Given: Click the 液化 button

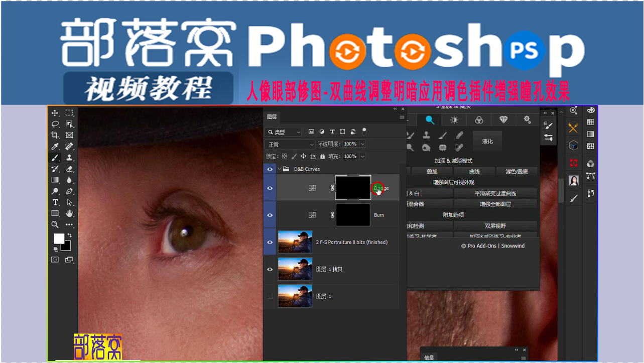Looking at the screenshot, I should coord(487,142).
